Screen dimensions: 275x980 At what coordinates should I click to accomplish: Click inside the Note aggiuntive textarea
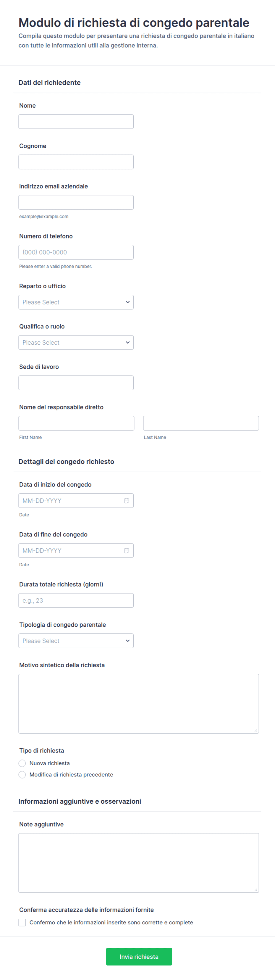139,863
